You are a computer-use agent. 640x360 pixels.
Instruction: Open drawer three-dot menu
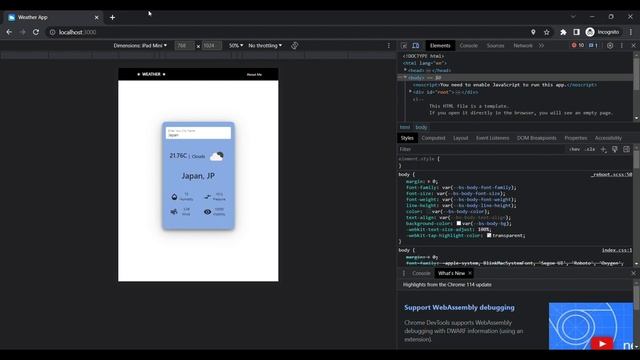click(x=404, y=273)
